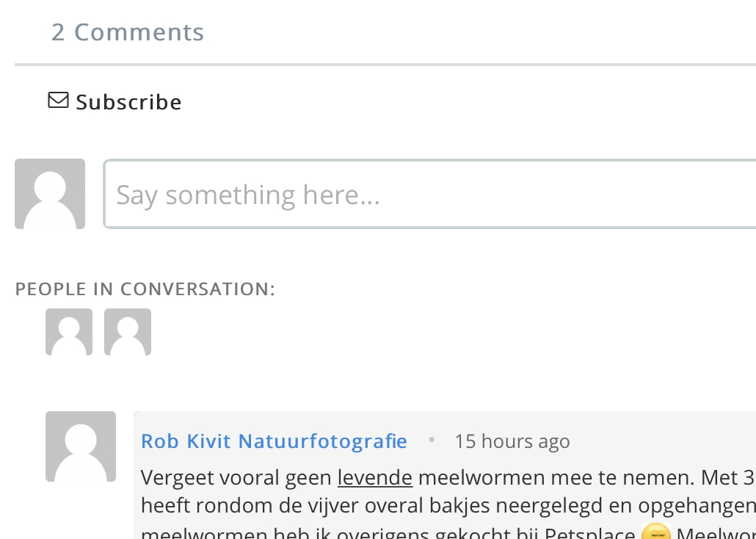Click your avatar beside the comment box

point(50,194)
